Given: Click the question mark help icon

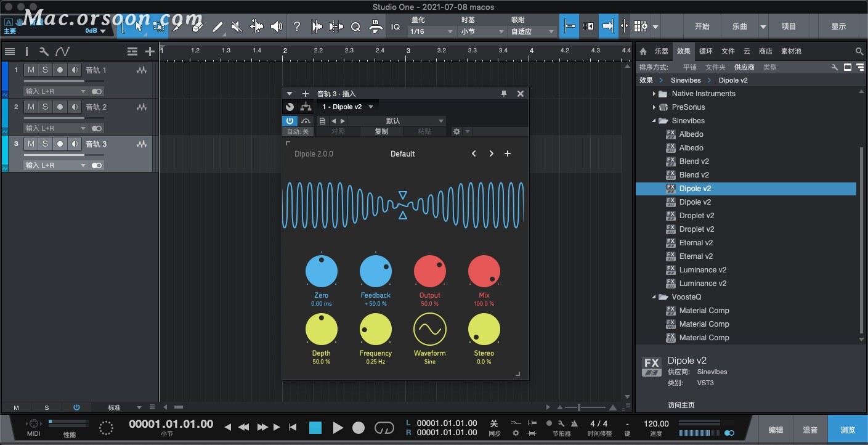Looking at the screenshot, I should (x=297, y=27).
